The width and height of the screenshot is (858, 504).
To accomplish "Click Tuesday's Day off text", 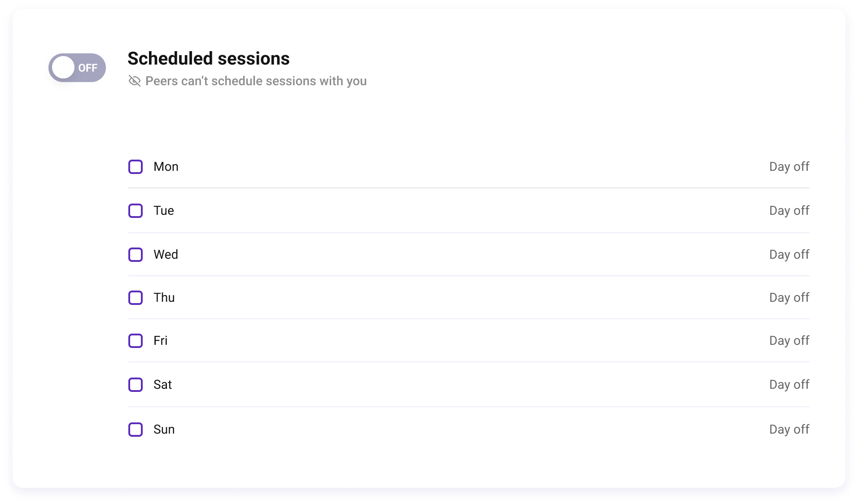I will (789, 211).
